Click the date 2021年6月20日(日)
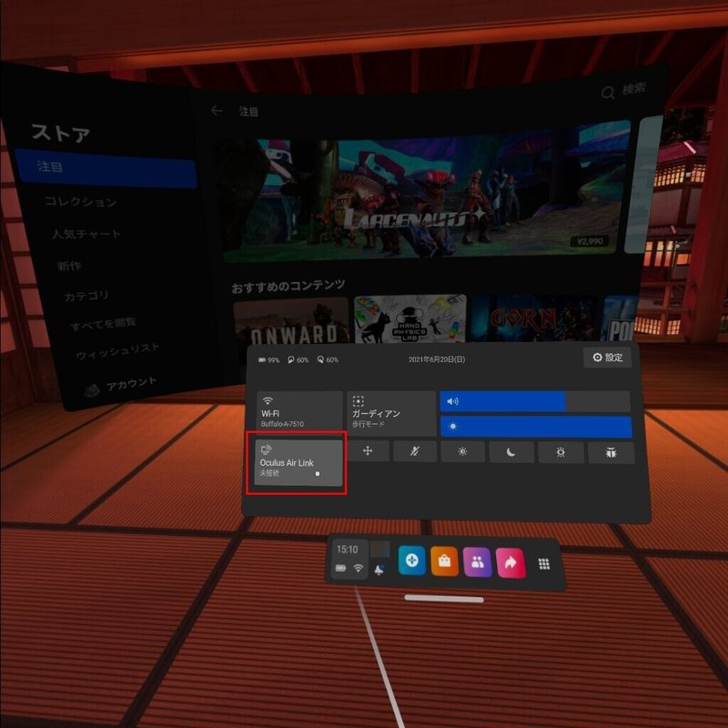728x728 pixels. point(437,359)
